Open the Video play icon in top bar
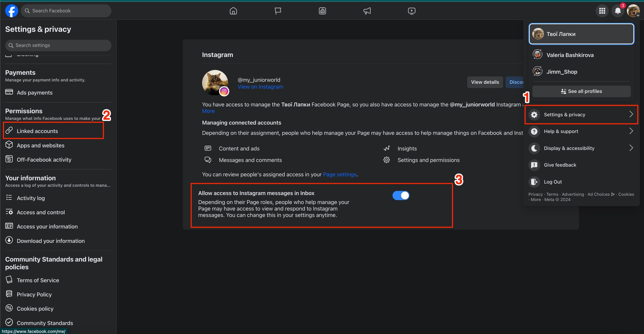 pyautogui.click(x=411, y=11)
